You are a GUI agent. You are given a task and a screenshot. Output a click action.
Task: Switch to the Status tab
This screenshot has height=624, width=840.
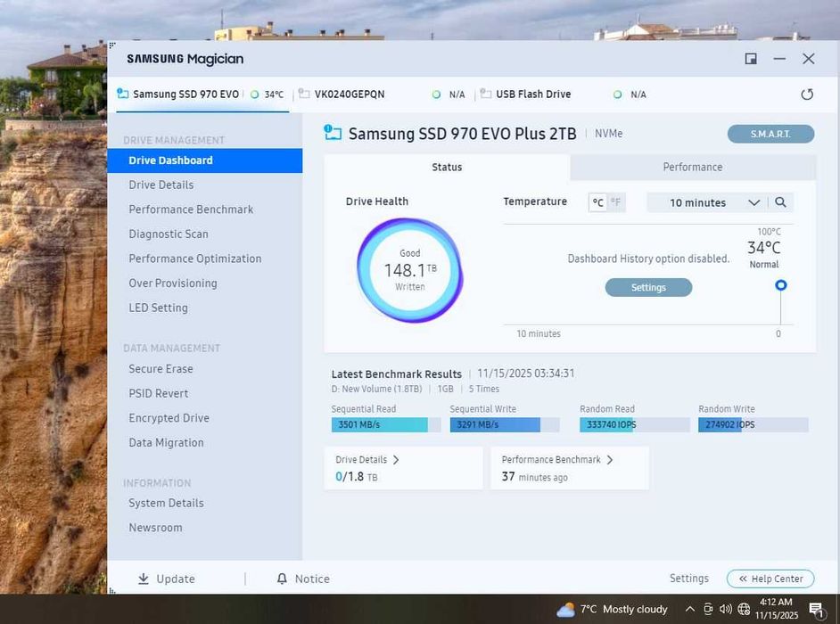click(x=447, y=167)
